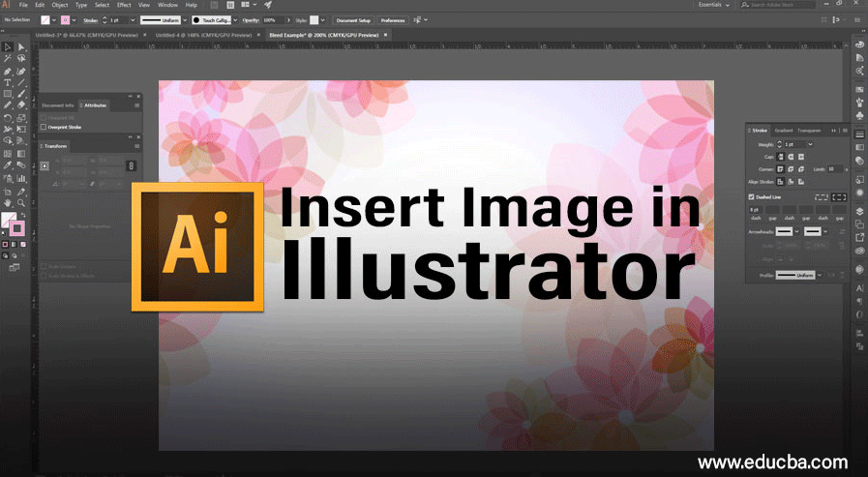The width and height of the screenshot is (868, 477).
Task: Click the Document Setup button
Action: pyautogui.click(x=352, y=19)
